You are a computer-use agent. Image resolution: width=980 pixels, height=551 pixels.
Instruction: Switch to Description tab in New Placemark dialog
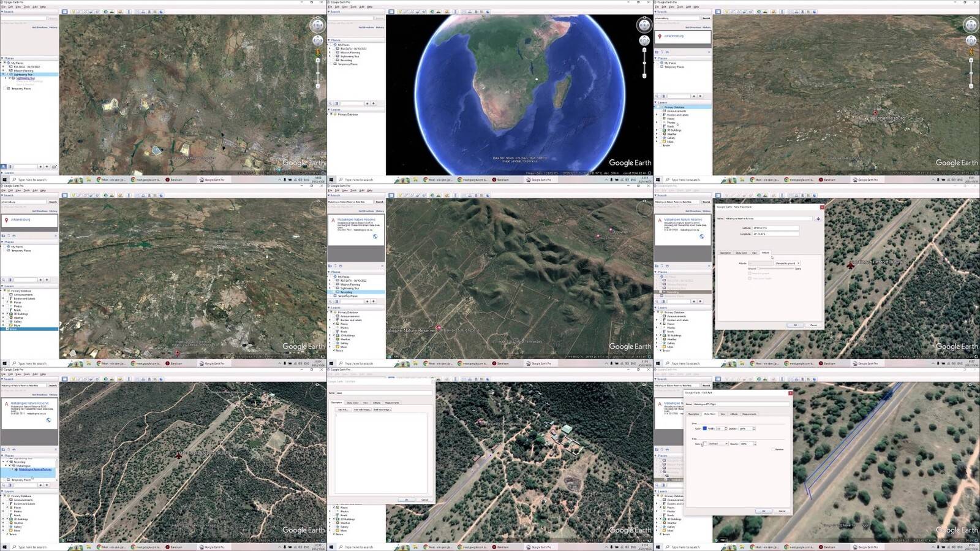pos(725,253)
